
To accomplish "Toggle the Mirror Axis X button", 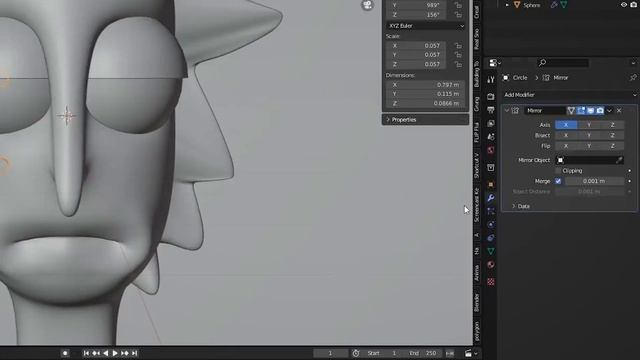I will [566, 124].
